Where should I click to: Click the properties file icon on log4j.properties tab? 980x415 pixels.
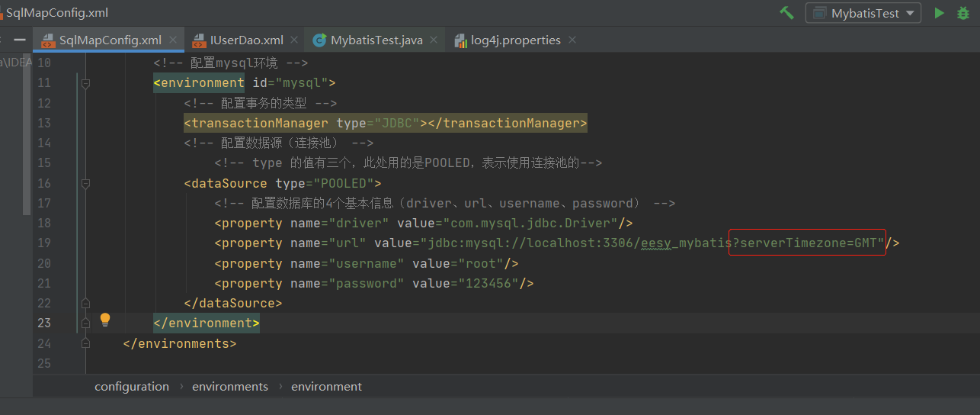pos(460,40)
